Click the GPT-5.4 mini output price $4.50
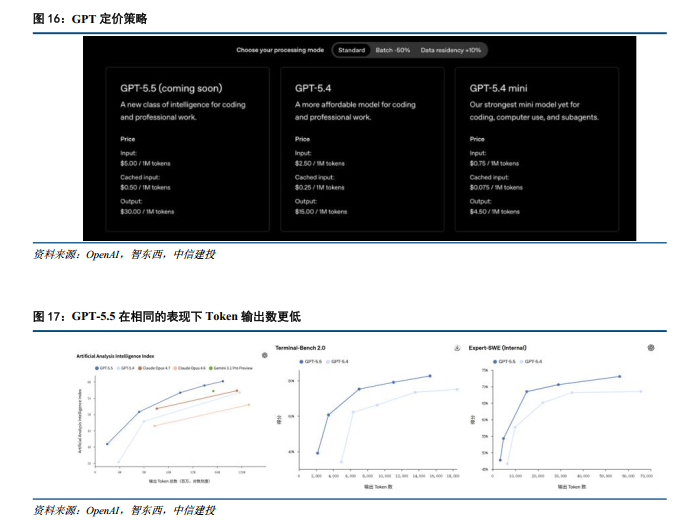 [x=494, y=212]
